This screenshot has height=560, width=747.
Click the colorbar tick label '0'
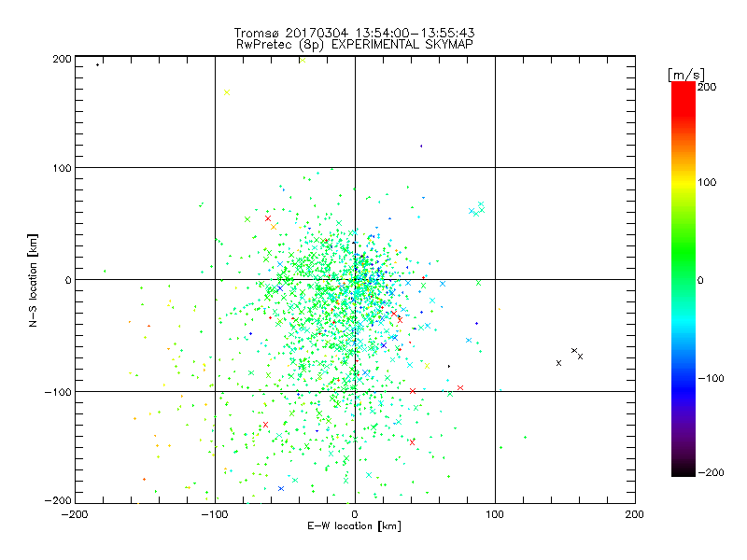[700, 280]
